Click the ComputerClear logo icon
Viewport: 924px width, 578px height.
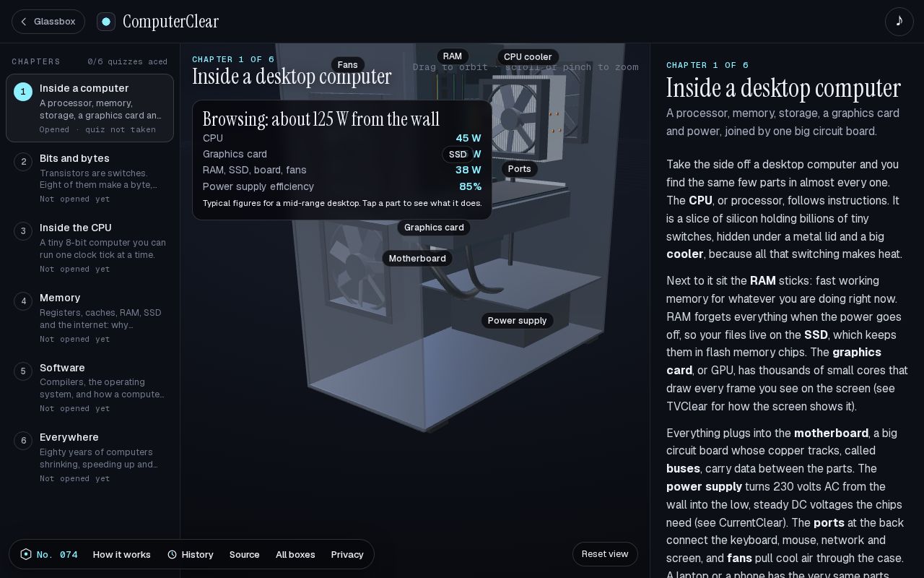point(106,22)
